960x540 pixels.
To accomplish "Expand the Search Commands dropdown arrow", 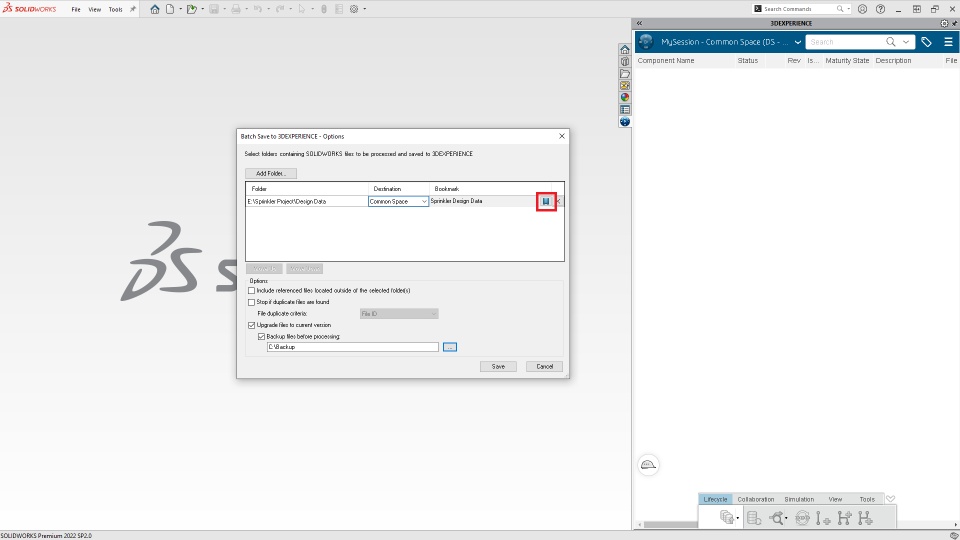I will click(x=849, y=9).
